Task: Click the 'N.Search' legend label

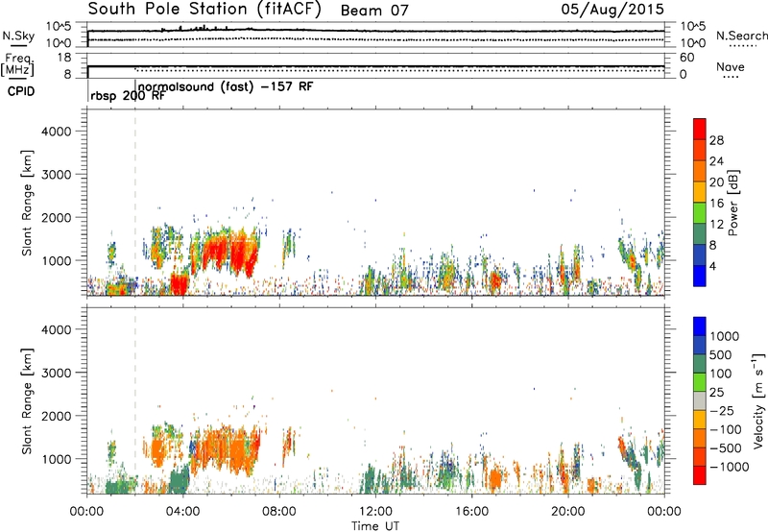Action: [742, 36]
